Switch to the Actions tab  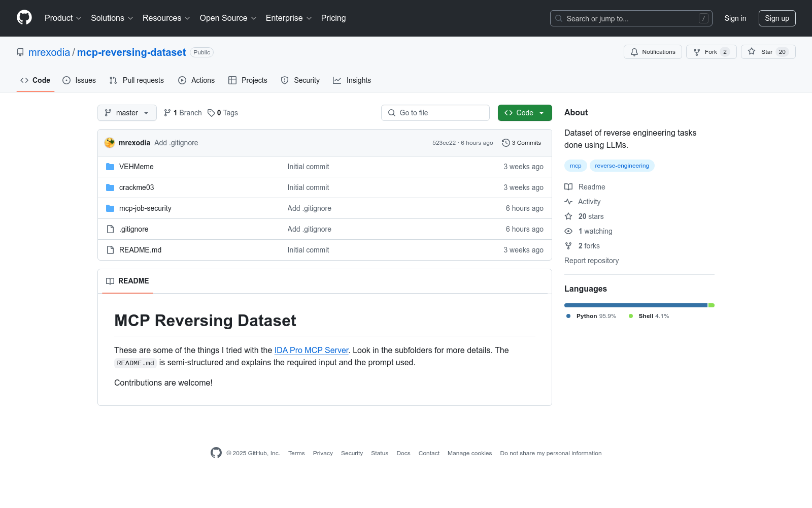pyautogui.click(x=196, y=80)
